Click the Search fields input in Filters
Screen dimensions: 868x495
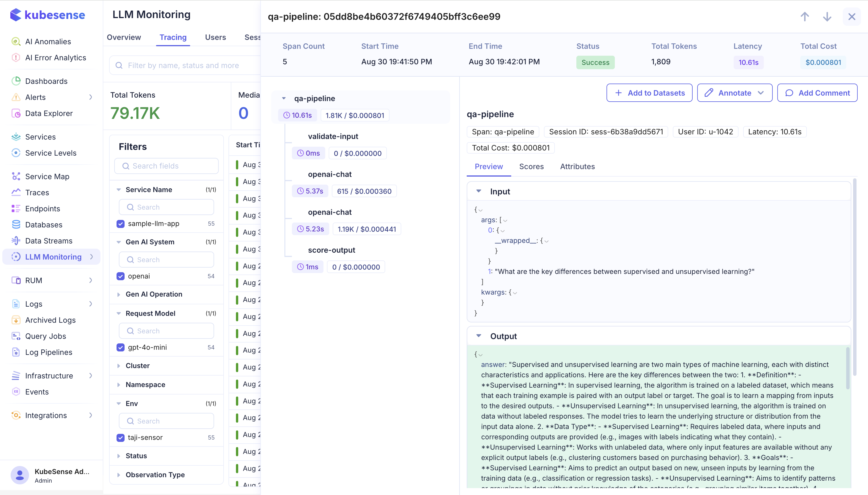coord(166,166)
